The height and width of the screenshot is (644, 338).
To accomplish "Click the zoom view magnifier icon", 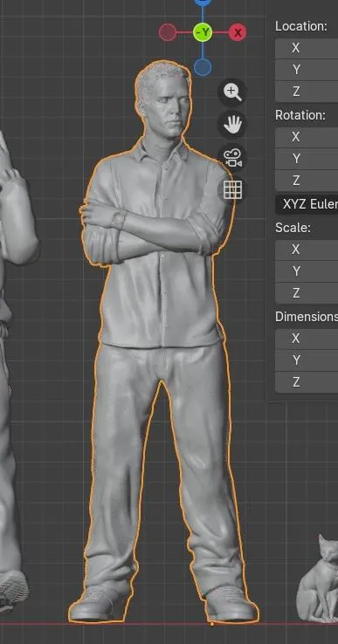I will (x=232, y=92).
